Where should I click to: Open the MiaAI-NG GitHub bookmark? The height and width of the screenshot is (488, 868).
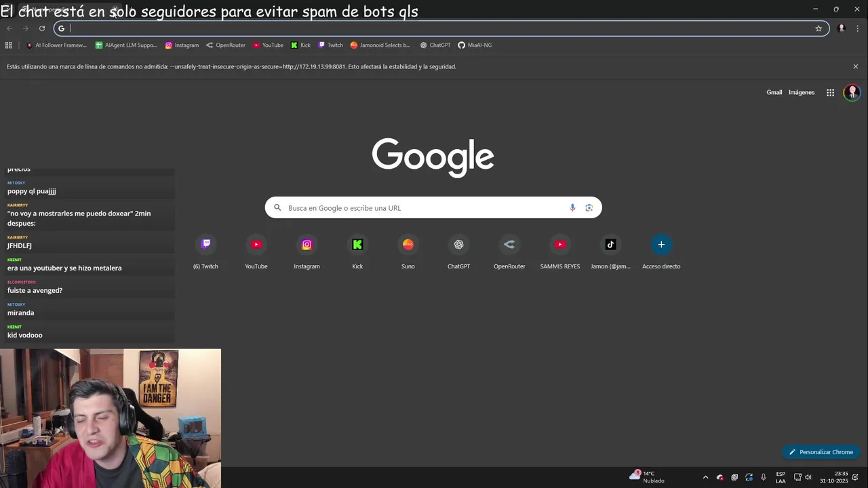(475, 45)
